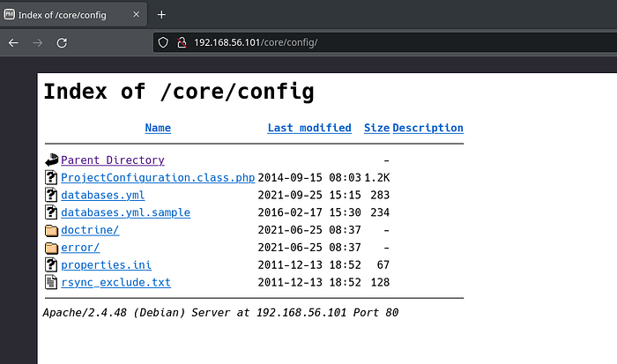Reload the page with the refresh icon
The width and height of the screenshot is (617, 364).
[x=62, y=42]
